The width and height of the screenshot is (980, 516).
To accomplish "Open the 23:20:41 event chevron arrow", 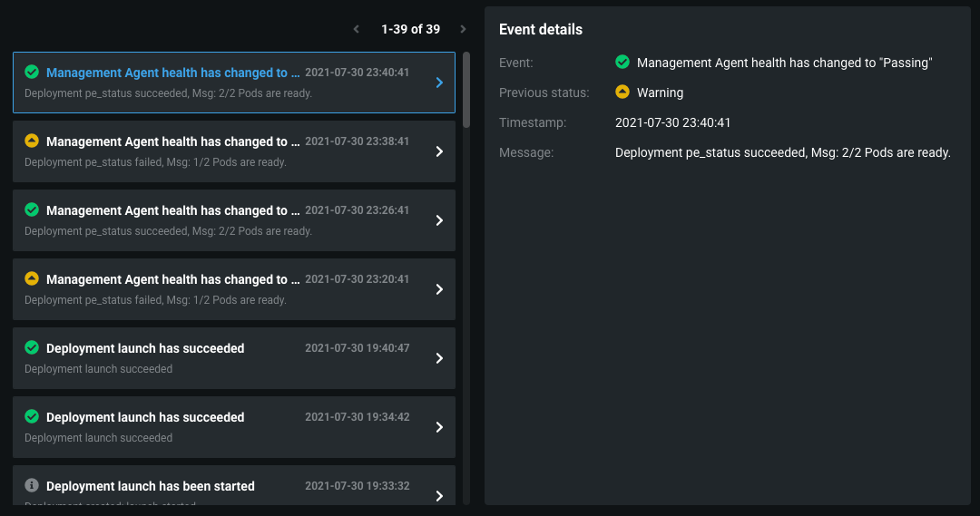I will point(439,289).
